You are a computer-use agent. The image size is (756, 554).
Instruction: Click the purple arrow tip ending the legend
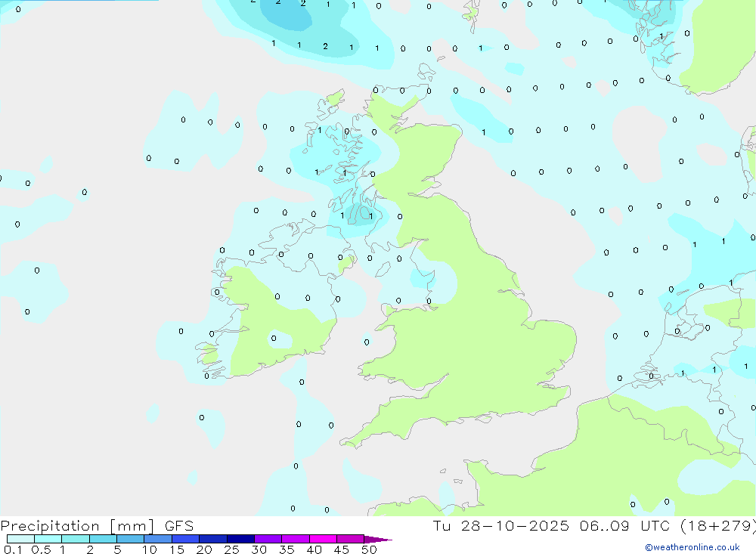(x=379, y=540)
